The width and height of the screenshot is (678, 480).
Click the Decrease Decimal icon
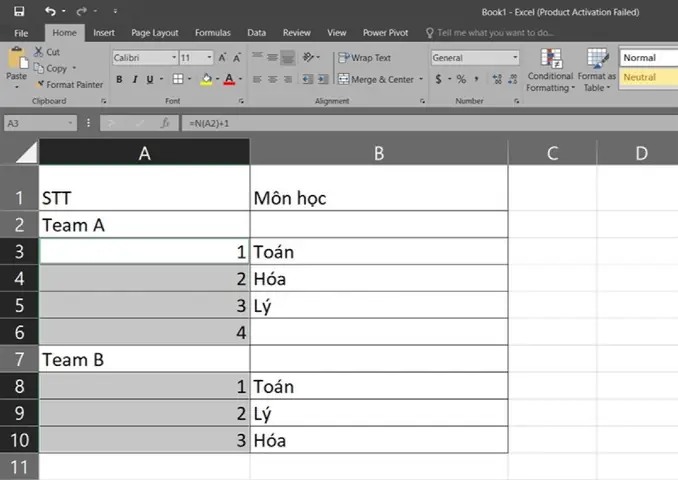point(513,79)
